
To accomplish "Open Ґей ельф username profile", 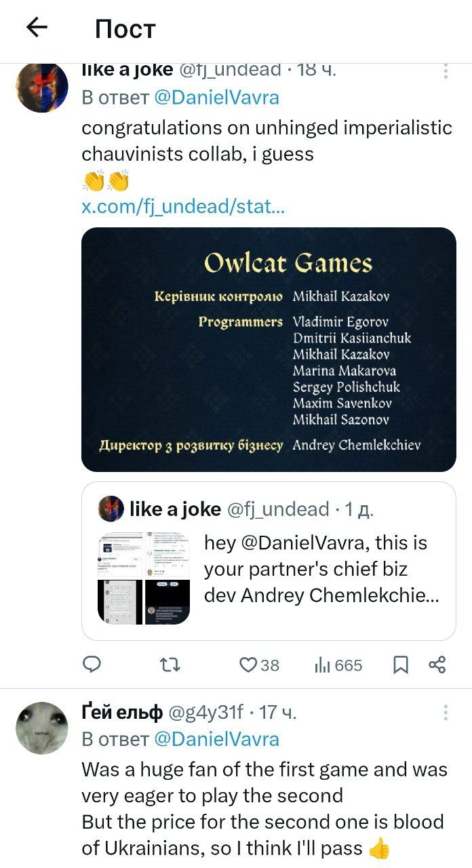I will (x=122, y=712).
